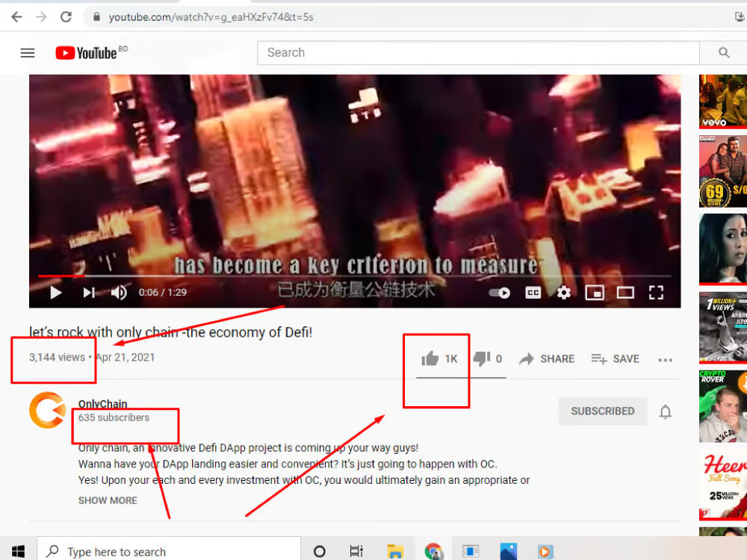Focus the YouTube Search field
The height and width of the screenshot is (560, 747).
pyautogui.click(x=478, y=52)
